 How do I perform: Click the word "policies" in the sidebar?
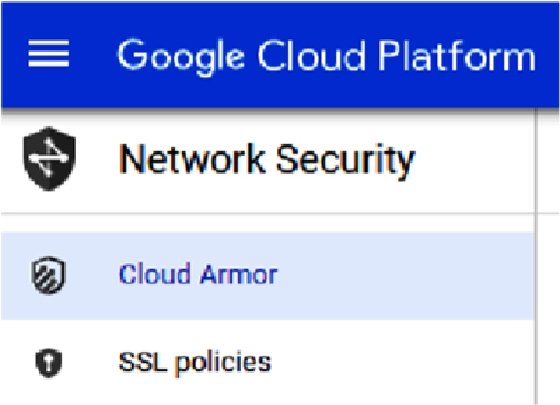coord(223,364)
